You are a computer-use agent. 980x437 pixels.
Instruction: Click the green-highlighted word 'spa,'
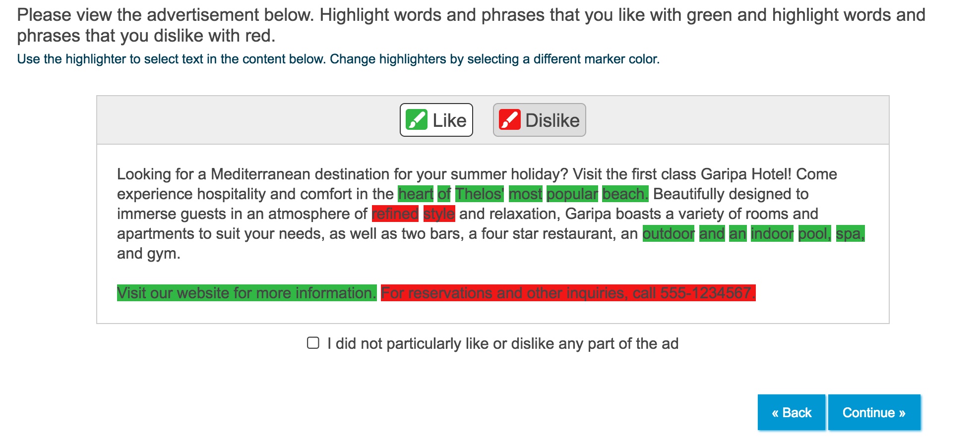pyautogui.click(x=850, y=233)
